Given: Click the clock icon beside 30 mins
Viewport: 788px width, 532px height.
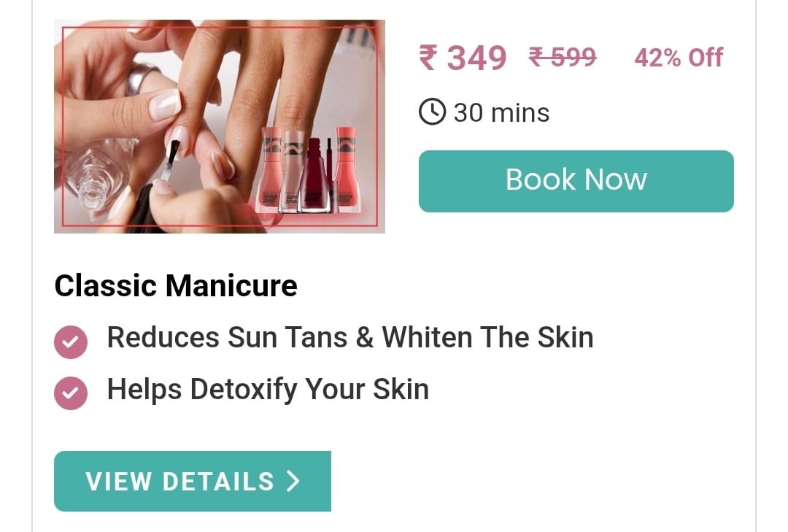Looking at the screenshot, I should click(x=432, y=112).
